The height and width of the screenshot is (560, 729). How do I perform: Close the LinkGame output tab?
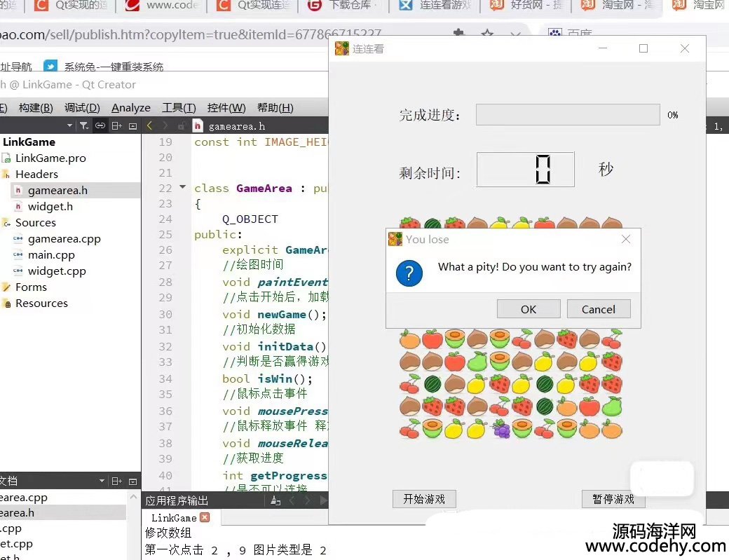(x=205, y=517)
